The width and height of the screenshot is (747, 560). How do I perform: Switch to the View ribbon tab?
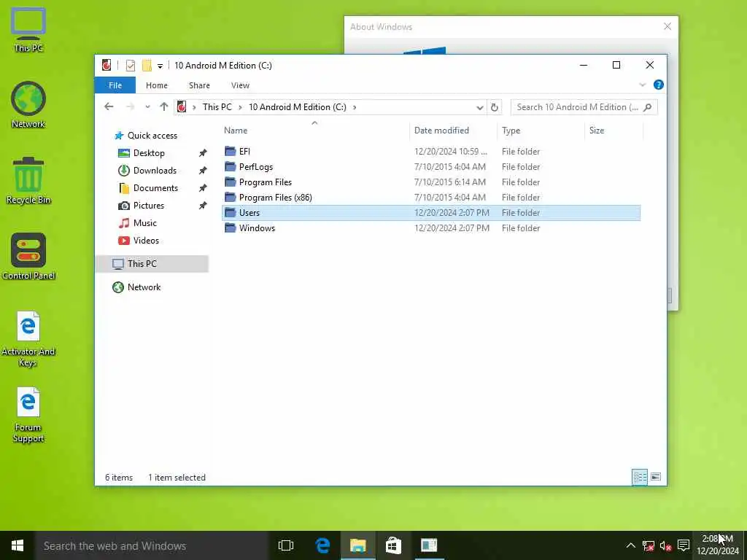tap(240, 85)
